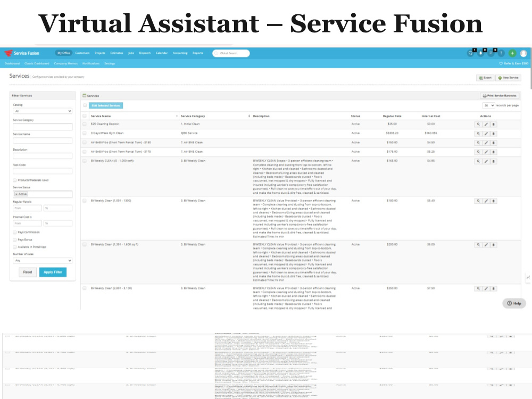Image resolution: width=532 pixels, height=399 pixels.
Task: Click the Regular Rate From field
Action: click(27, 208)
